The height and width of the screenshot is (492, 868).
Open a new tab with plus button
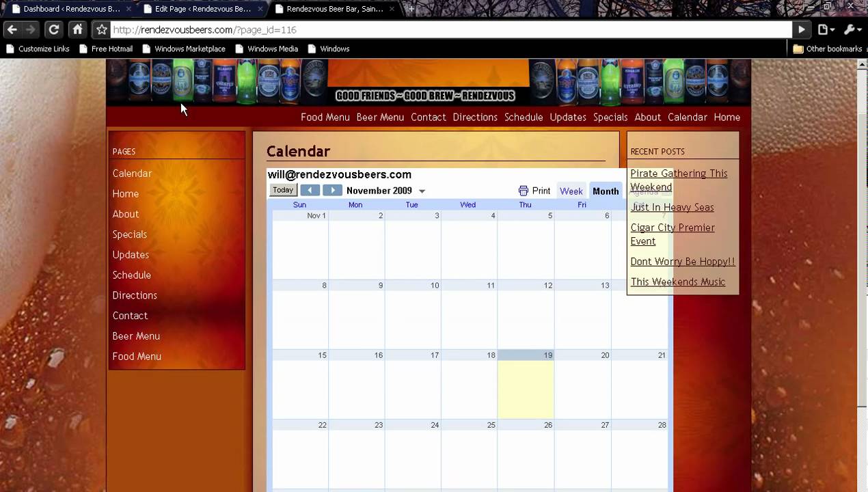(411, 9)
